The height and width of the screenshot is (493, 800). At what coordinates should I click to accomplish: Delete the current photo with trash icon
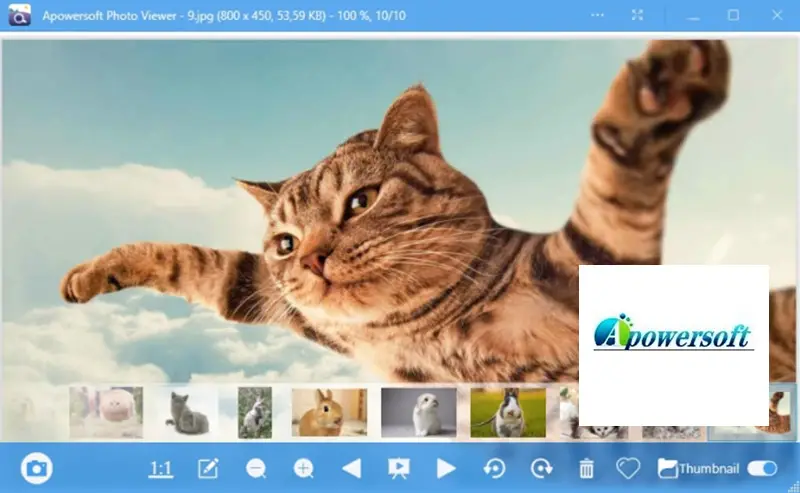point(586,469)
